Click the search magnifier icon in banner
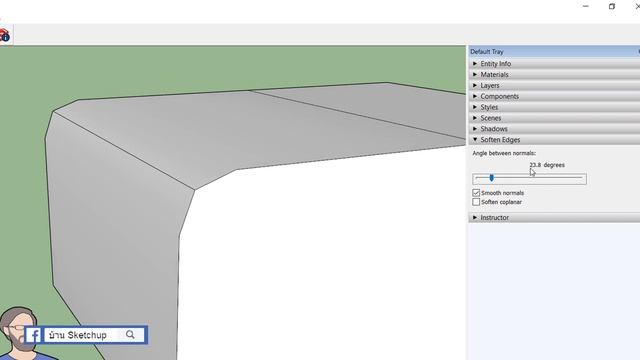The height and width of the screenshot is (360, 640). click(x=130, y=335)
